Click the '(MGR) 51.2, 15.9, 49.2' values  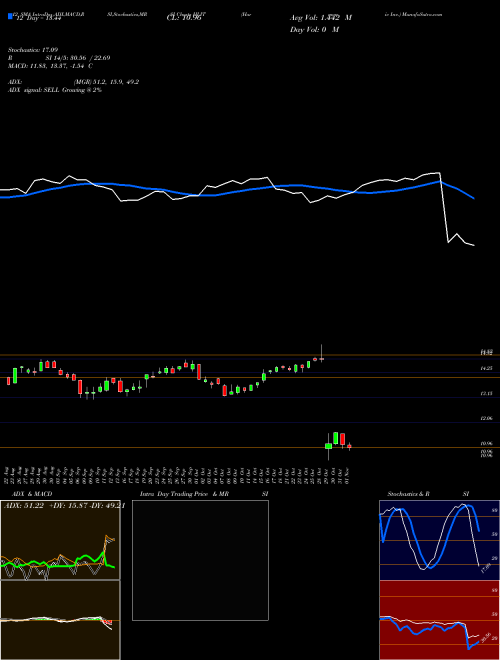click(106, 82)
